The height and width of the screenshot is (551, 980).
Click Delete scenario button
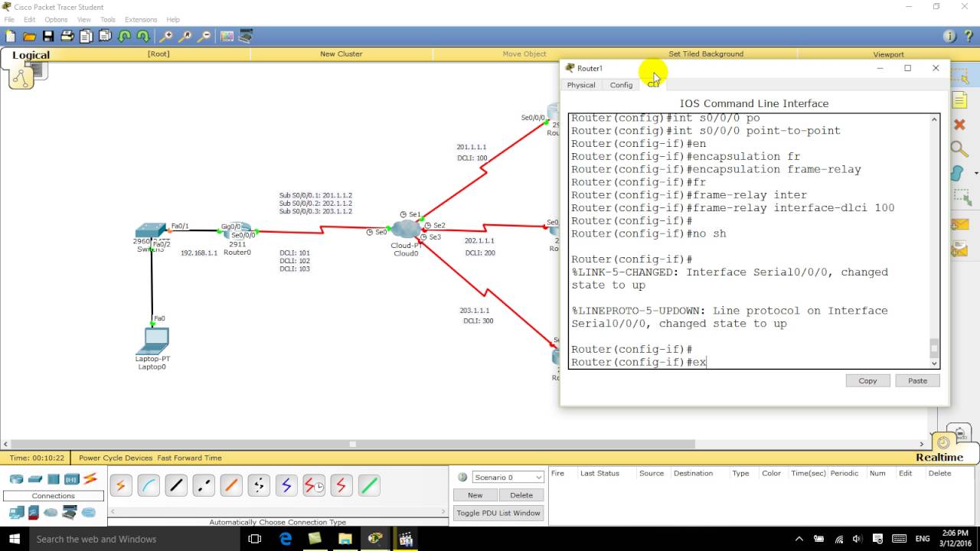click(521, 495)
